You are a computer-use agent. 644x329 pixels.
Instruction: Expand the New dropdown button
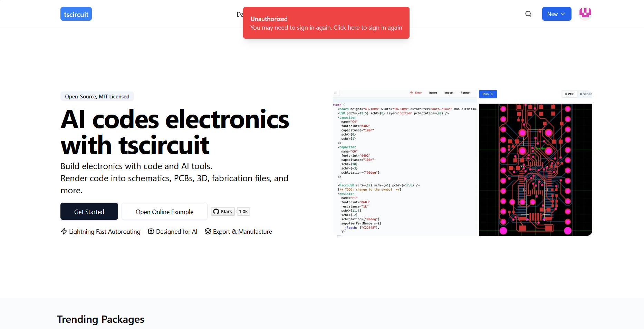pos(557,14)
